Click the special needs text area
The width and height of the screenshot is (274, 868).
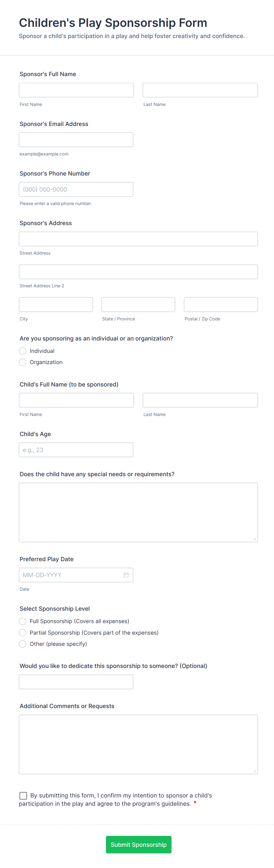pos(138,512)
